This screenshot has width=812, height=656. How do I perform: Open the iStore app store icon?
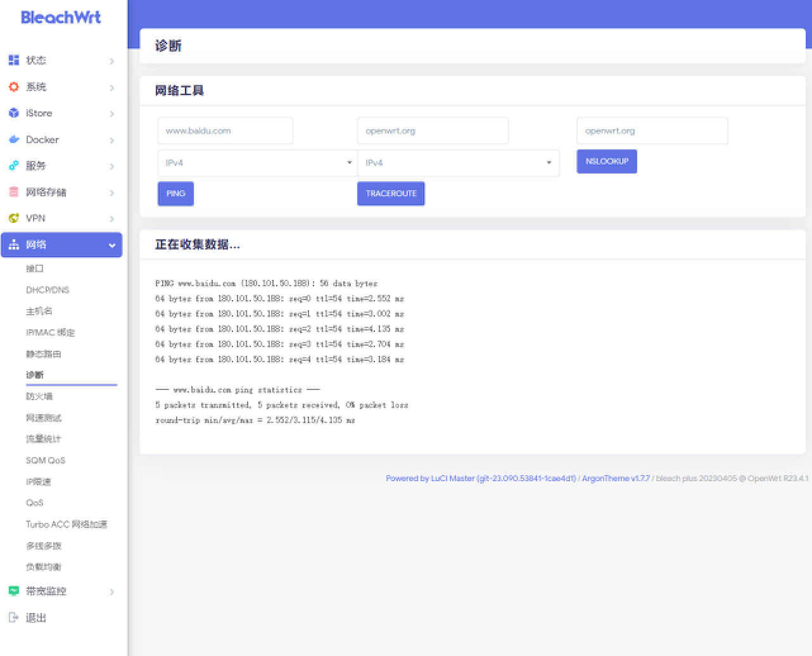pyautogui.click(x=14, y=113)
